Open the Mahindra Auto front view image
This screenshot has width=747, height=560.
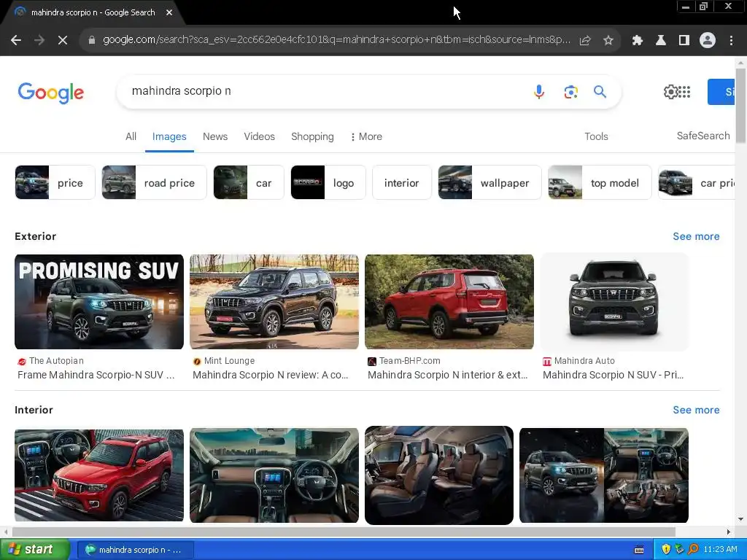pos(614,302)
